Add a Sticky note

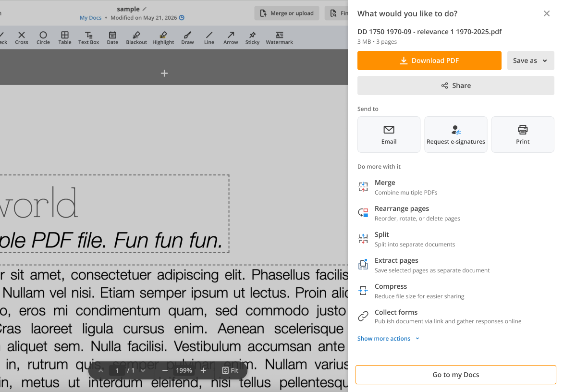point(252,38)
